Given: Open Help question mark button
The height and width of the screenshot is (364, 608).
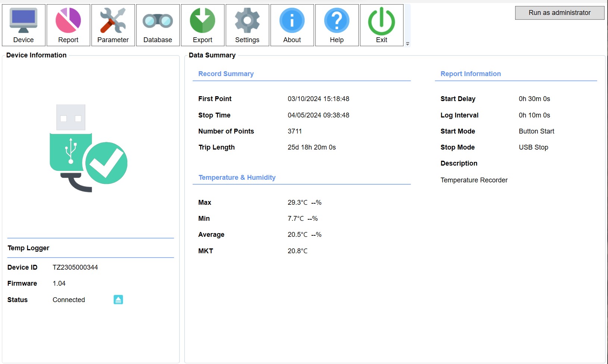Looking at the screenshot, I should pos(337,25).
